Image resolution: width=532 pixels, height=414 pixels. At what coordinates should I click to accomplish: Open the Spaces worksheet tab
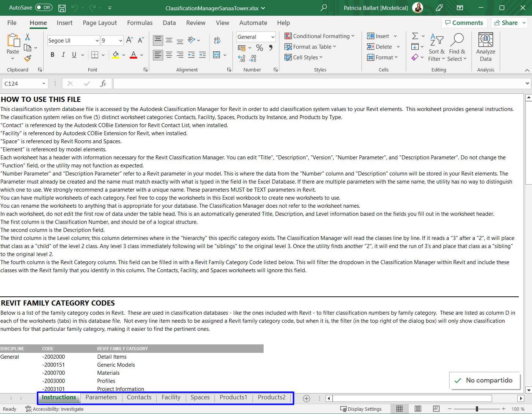200,398
